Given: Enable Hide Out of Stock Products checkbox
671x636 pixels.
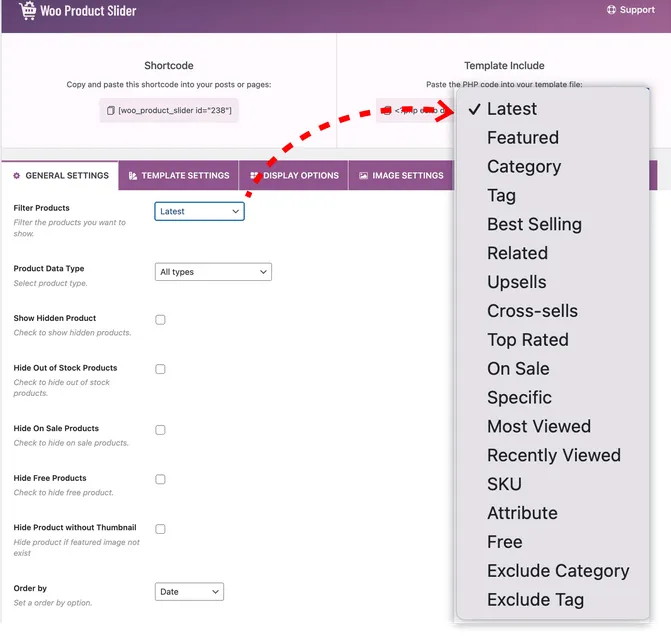Looking at the screenshot, I should point(160,369).
